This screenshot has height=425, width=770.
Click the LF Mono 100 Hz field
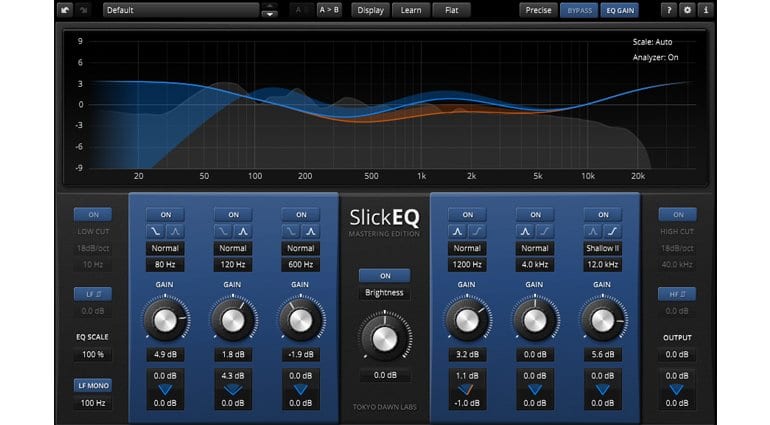pos(93,403)
